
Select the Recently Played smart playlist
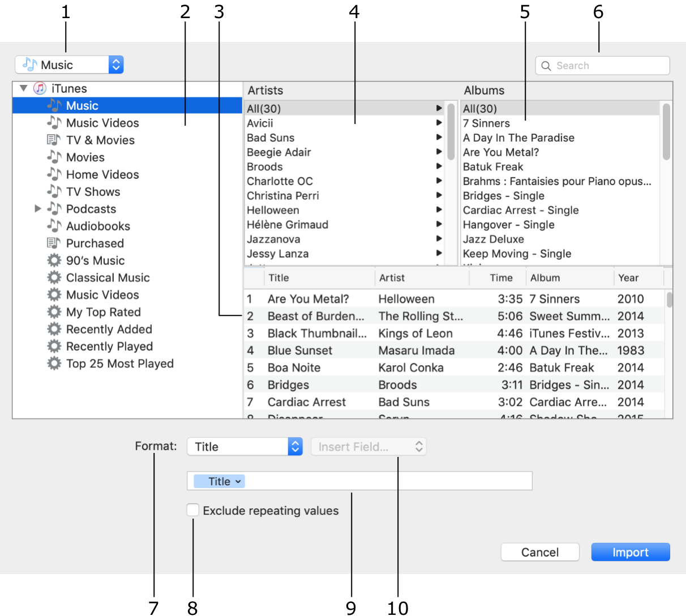click(127, 346)
